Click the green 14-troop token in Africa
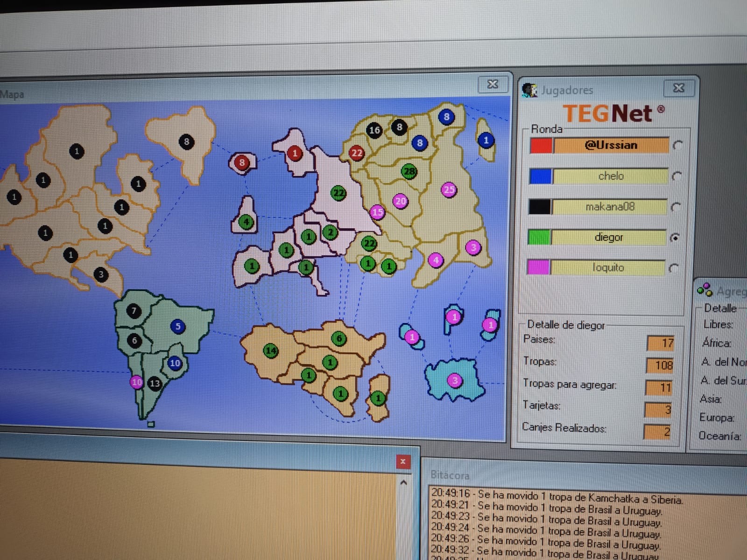The image size is (747, 560). (271, 350)
